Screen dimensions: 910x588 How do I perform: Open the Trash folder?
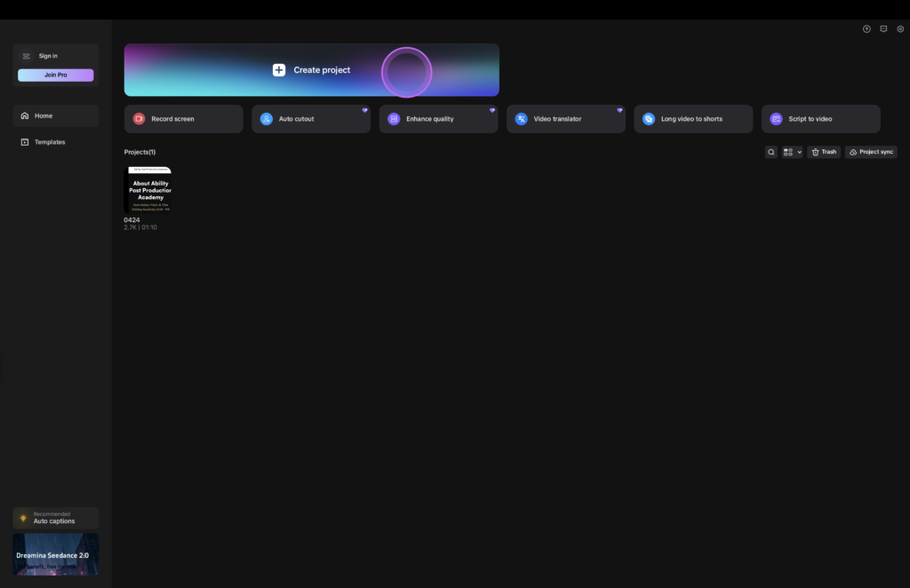824,152
